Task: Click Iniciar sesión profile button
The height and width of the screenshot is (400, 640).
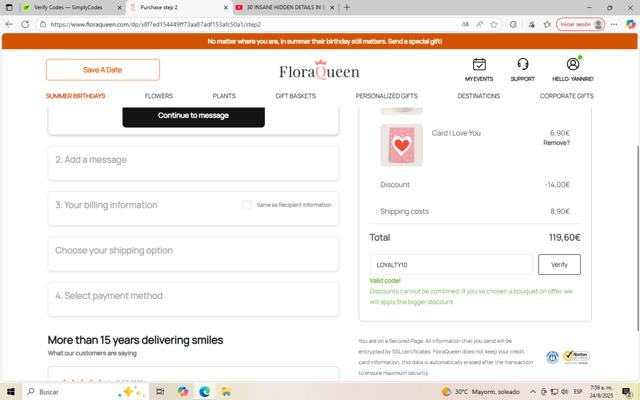Action: point(580,24)
